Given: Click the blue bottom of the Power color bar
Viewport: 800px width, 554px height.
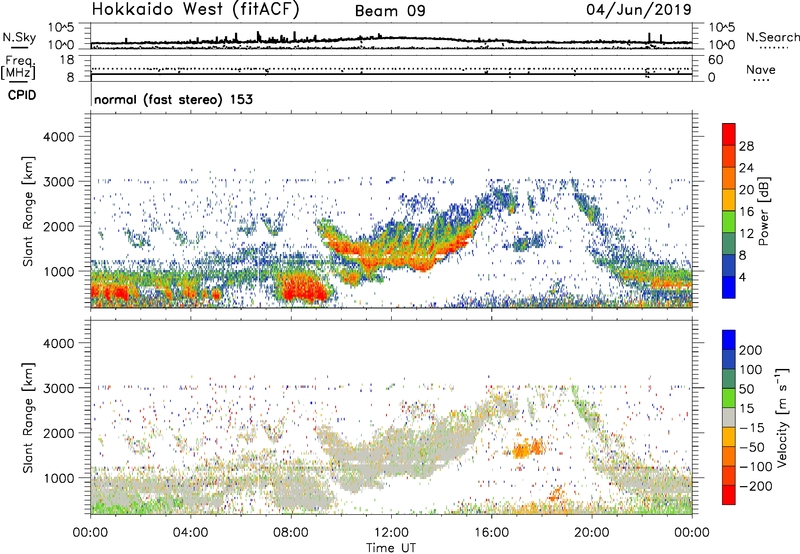Looking at the screenshot, I should pos(729,287).
